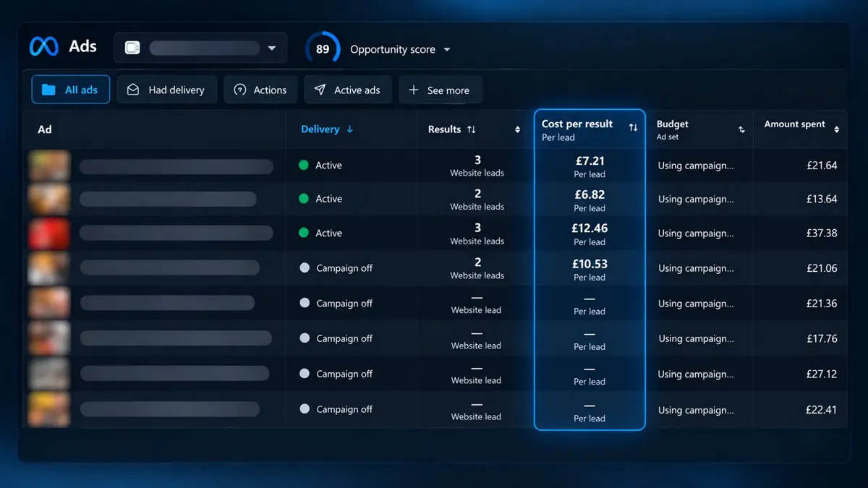Sort by the Delivery column header
Viewport: 868px width, 488px height.
pos(320,129)
